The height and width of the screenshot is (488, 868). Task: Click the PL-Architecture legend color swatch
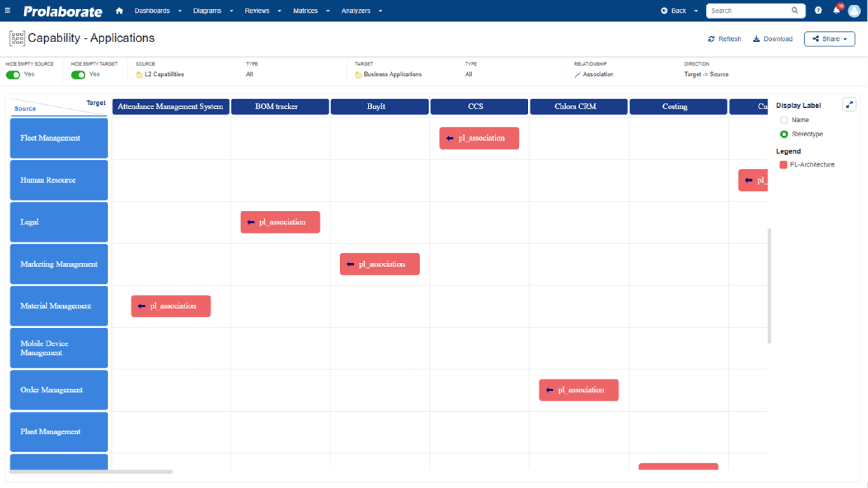pyautogui.click(x=783, y=164)
